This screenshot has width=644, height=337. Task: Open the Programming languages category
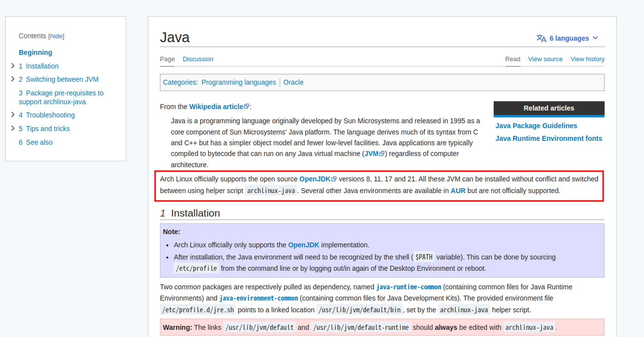point(238,82)
